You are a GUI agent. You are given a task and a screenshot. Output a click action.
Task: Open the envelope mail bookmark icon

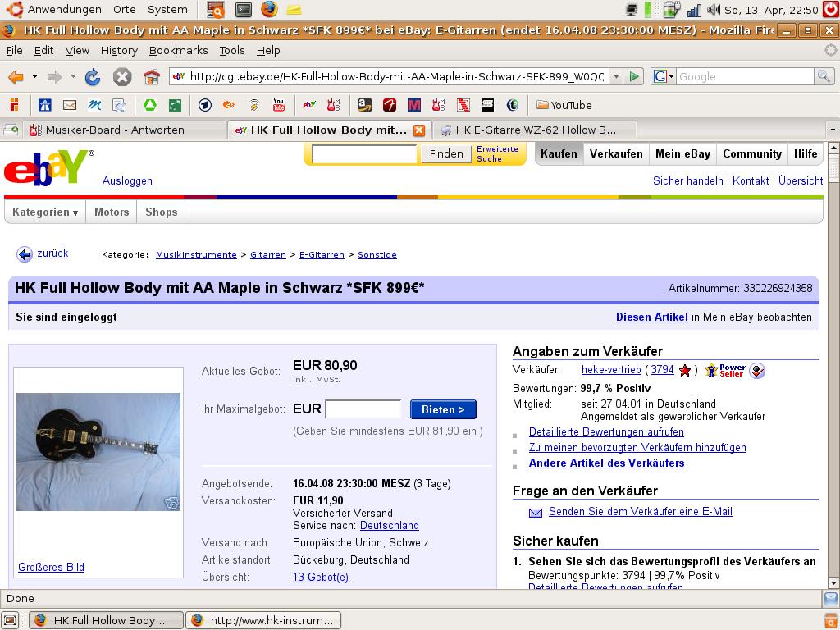pos(70,105)
